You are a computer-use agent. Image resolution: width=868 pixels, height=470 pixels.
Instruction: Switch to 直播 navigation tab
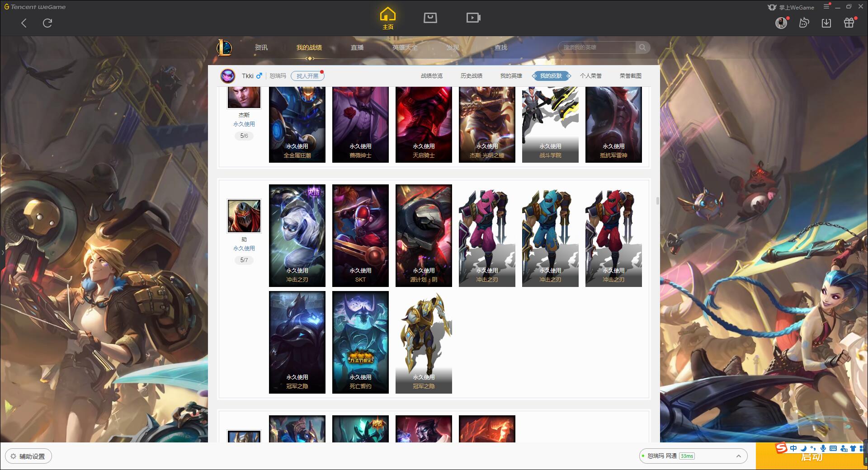click(x=357, y=47)
